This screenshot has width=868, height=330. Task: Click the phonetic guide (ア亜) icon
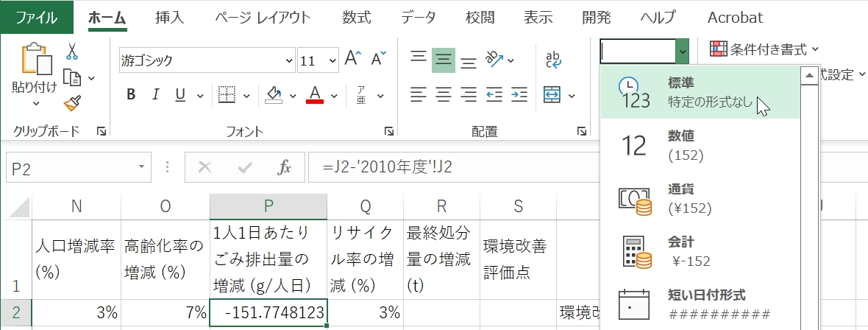(x=361, y=95)
